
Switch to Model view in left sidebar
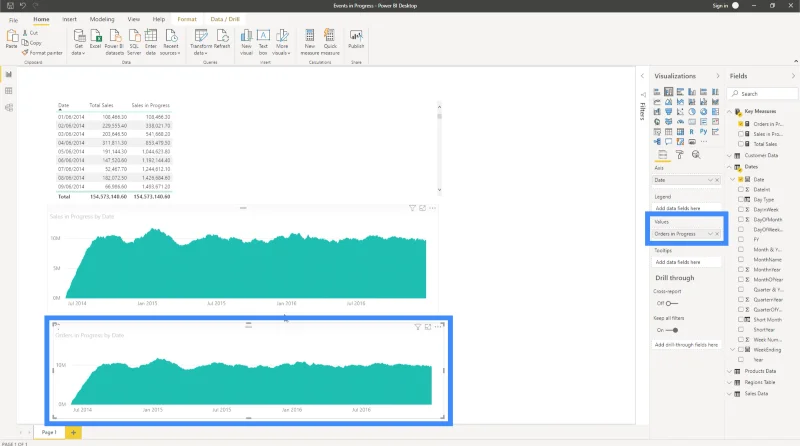(x=9, y=108)
